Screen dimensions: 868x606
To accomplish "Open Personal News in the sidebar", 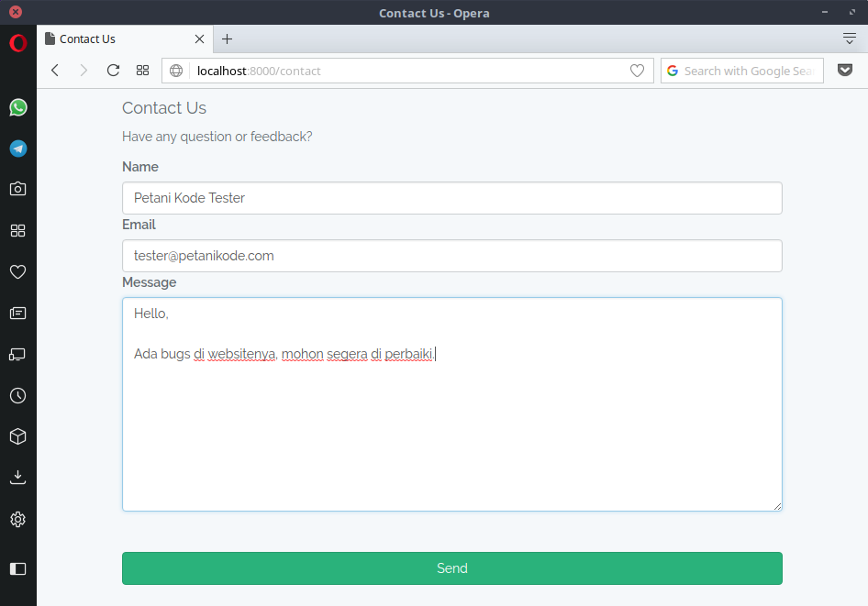I will tap(17, 313).
